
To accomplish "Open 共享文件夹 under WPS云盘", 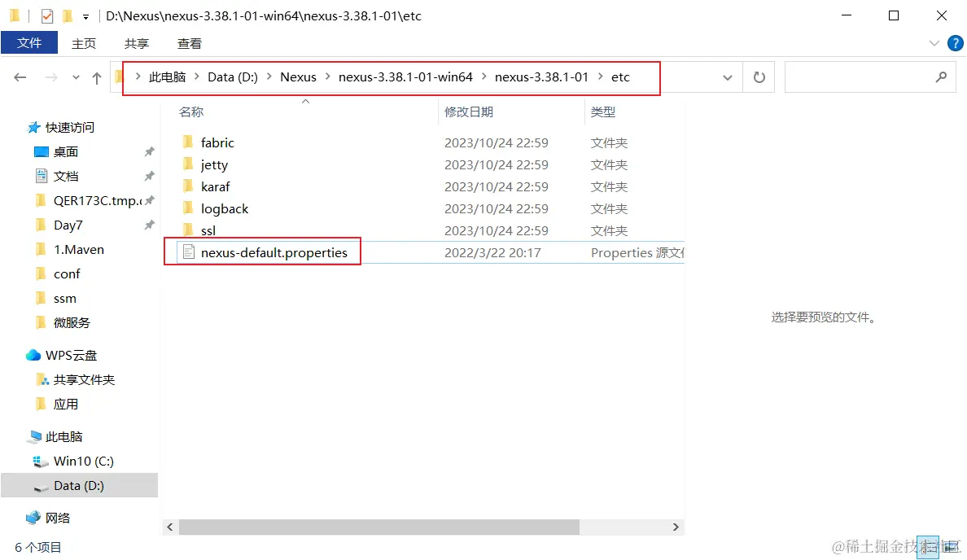I will [84, 380].
